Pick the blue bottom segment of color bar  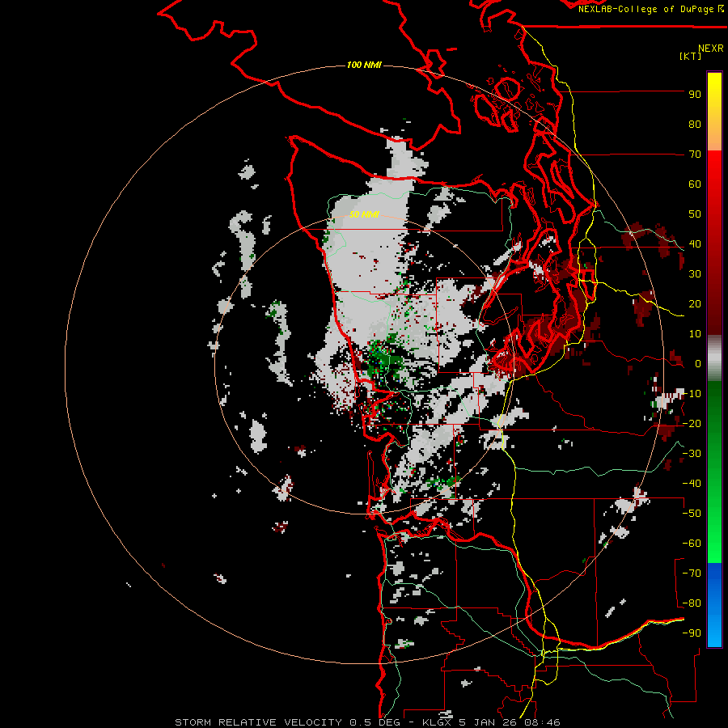[714, 604]
